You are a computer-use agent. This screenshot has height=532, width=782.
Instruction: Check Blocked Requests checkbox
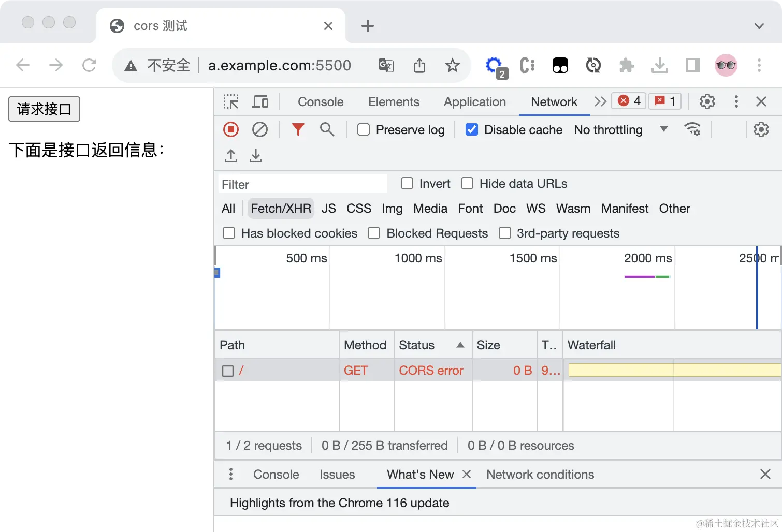[374, 233]
